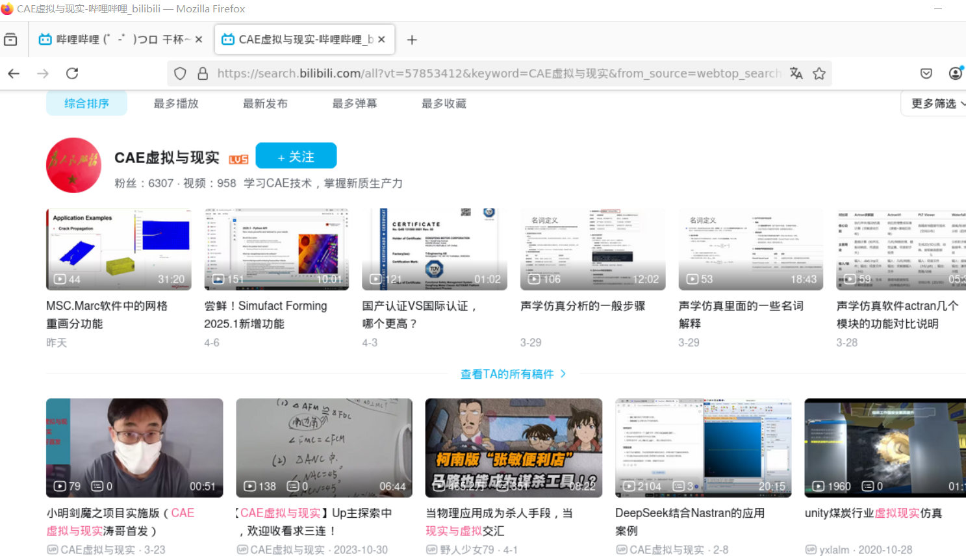Click the translate page icon

[796, 73]
